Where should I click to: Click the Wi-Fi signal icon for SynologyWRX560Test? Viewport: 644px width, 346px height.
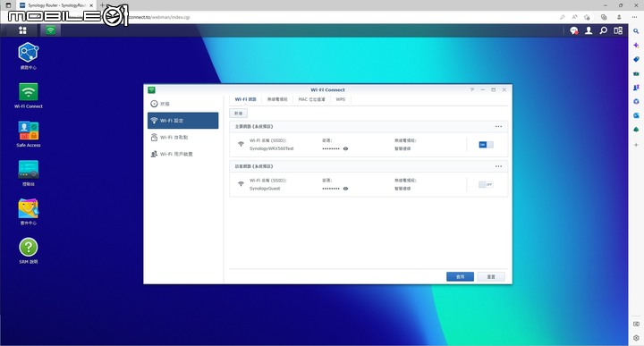pos(241,144)
